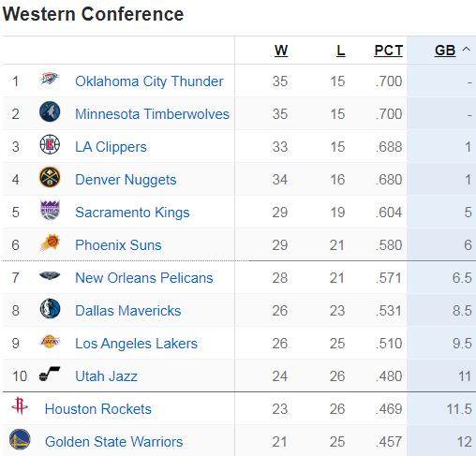Click the Denver Nuggets logo
Image resolution: width=476 pixels, height=456 pixels.
click(50, 177)
